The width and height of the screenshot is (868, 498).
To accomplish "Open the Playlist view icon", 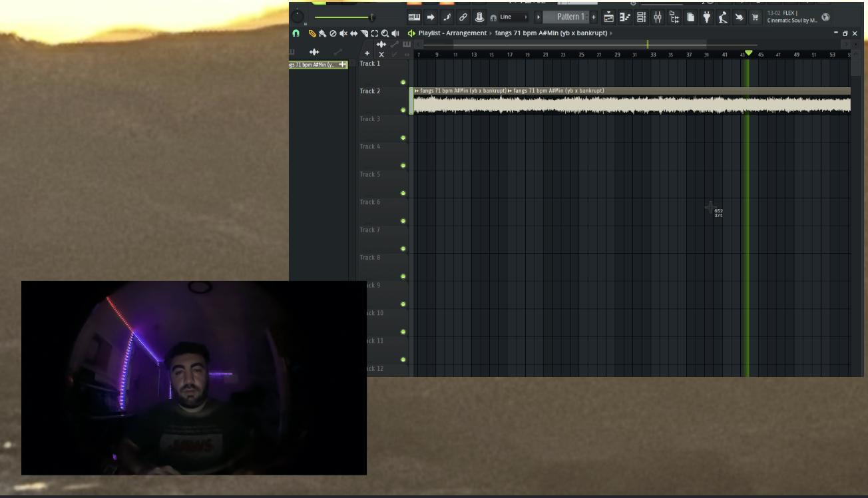I will (608, 17).
